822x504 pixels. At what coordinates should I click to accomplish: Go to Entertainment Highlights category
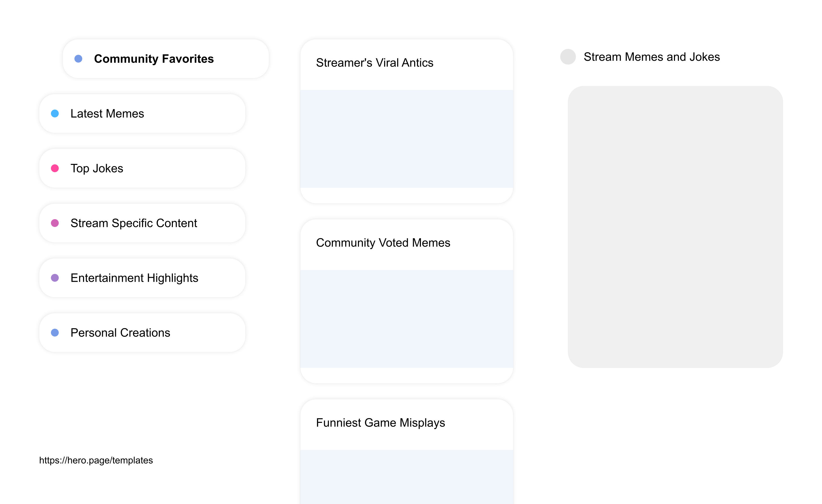(x=143, y=278)
